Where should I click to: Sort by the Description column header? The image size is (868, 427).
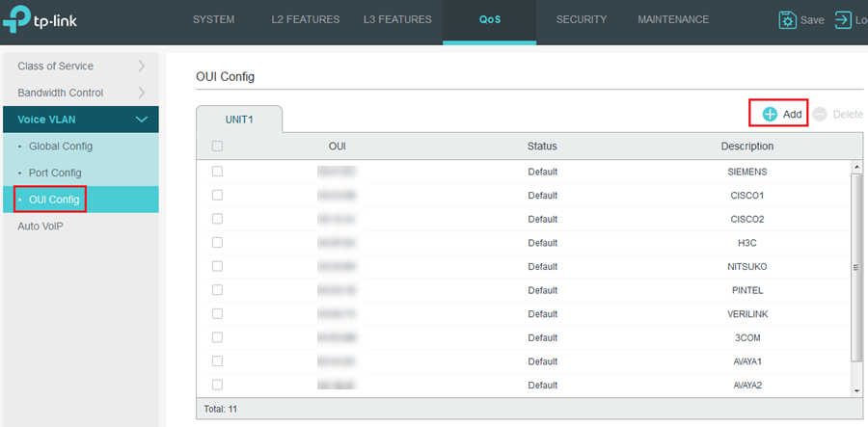[x=746, y=147]
